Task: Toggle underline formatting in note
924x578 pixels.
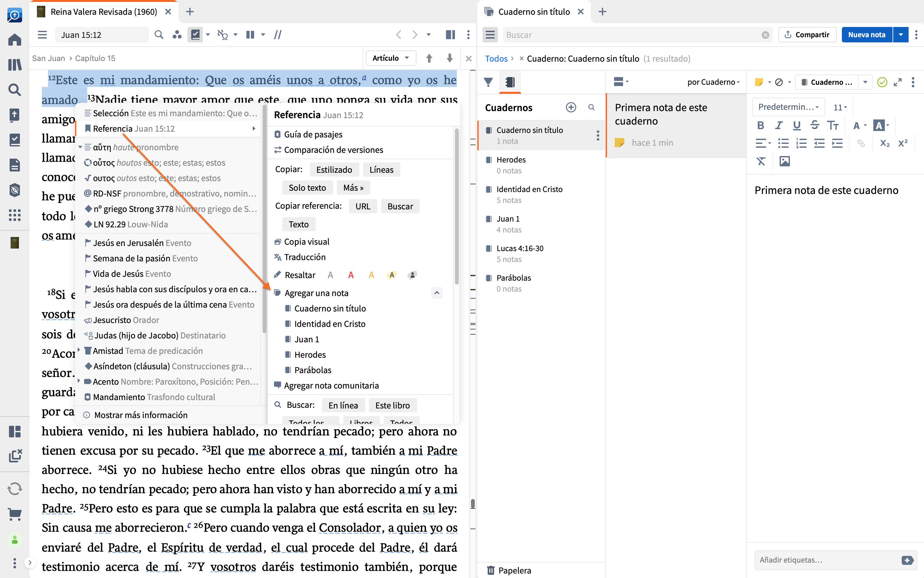Action: coord(797,125)
